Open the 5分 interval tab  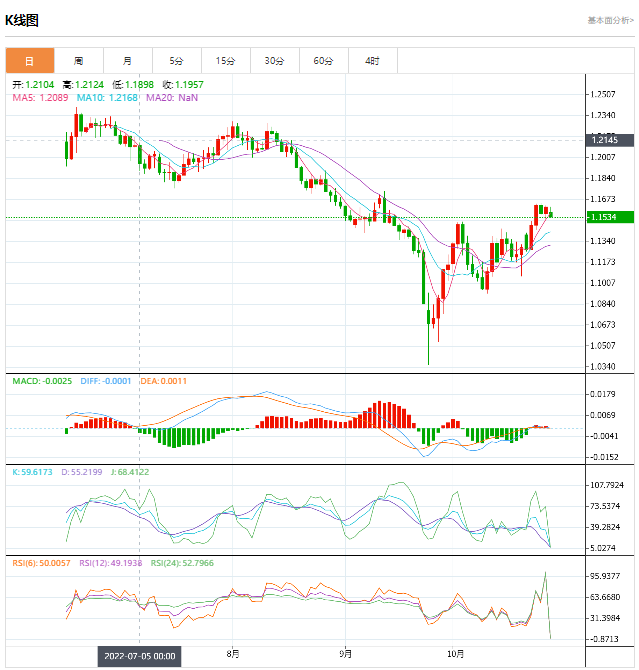(x=177, y=61)
